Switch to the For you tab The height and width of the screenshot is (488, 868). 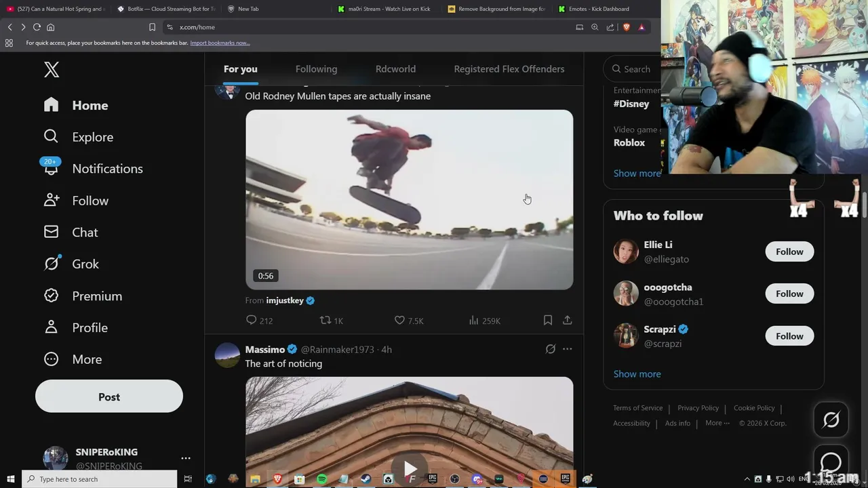[241, 69]
